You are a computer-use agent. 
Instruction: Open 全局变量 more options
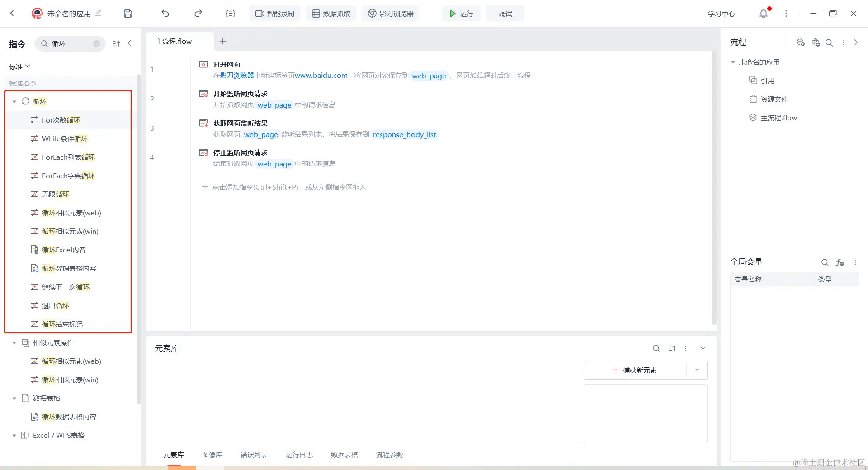pos(855,262)
